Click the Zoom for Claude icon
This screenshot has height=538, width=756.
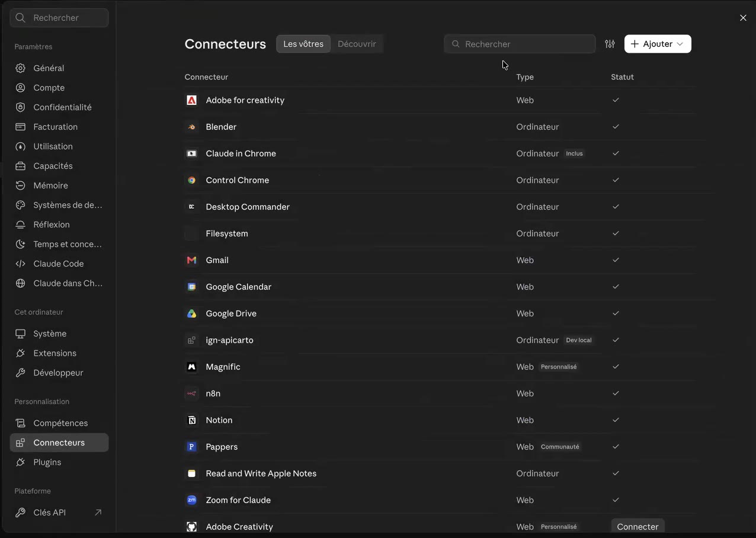(x=191, y=500)
